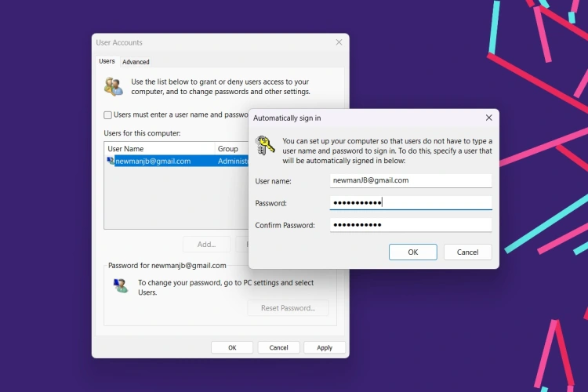588x392 pixels.
Task: Focus the Password field
Action: [x=411, y=203]
